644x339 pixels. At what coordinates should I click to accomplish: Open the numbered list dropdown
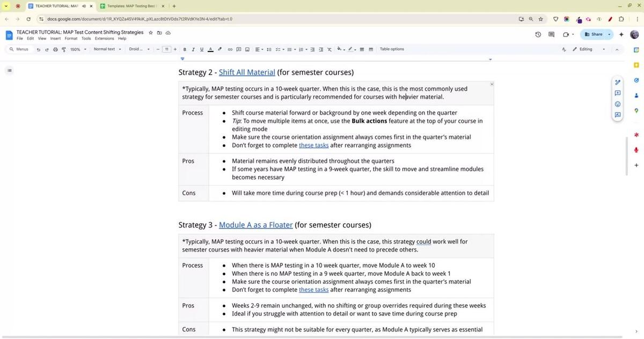[302, 49]
